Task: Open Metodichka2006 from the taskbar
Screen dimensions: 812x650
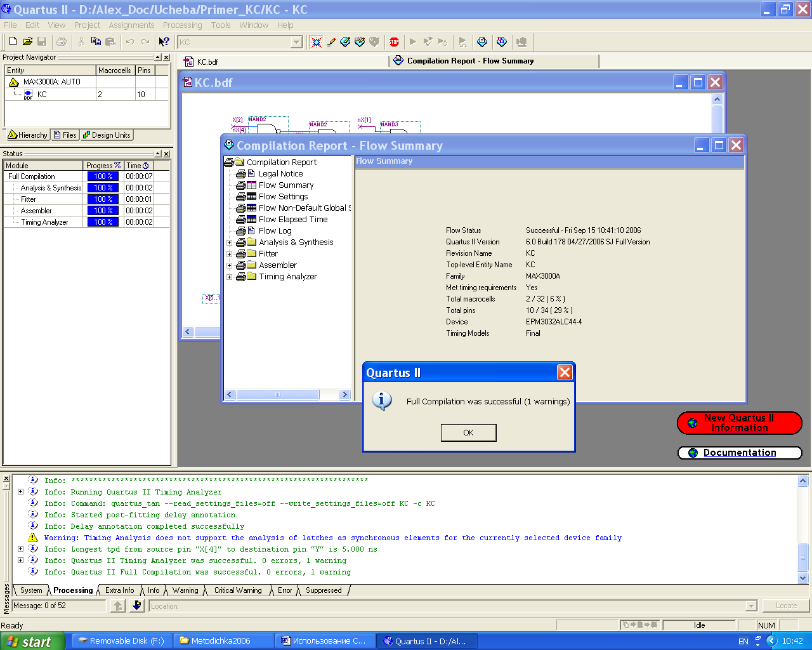Action: tap(223, 641)
